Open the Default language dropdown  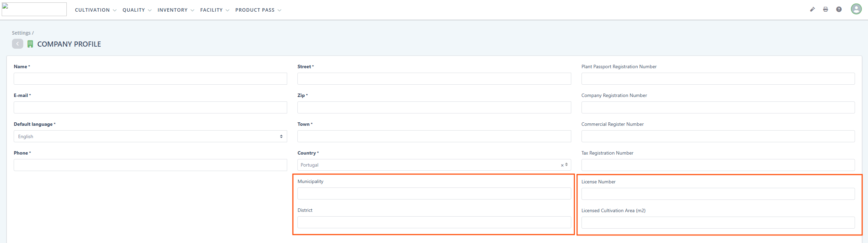[150, 136]
